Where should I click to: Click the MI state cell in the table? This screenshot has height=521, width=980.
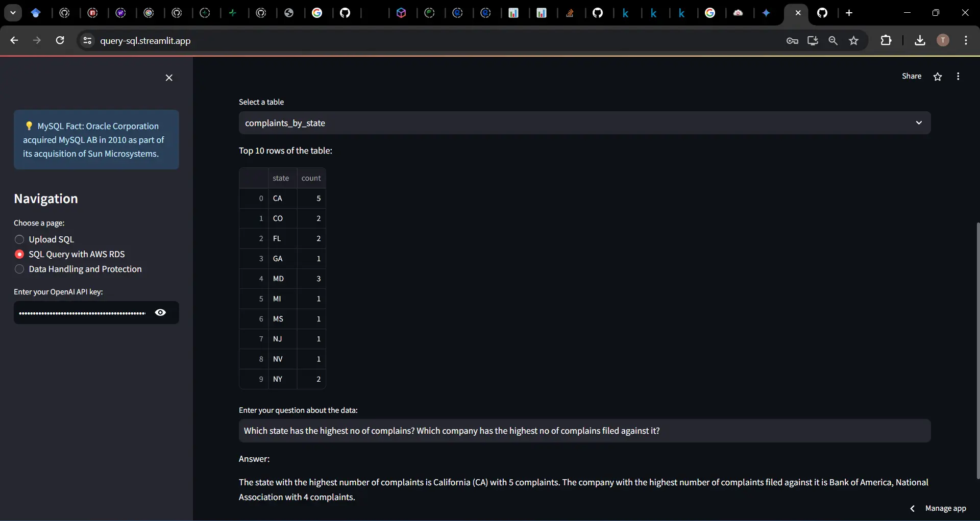click(282, 299)
